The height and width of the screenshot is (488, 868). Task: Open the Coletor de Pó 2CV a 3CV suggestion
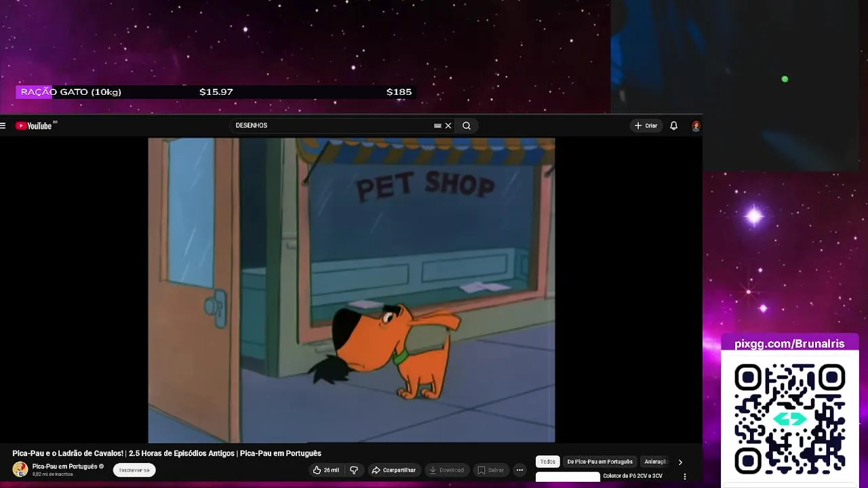point(633,476)
